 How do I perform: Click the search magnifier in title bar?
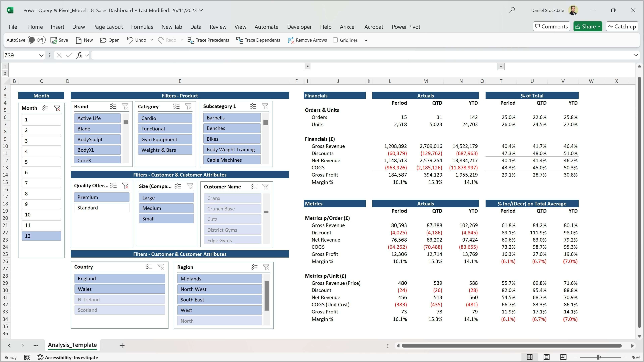pyautogui.click(x=512, y=10)
